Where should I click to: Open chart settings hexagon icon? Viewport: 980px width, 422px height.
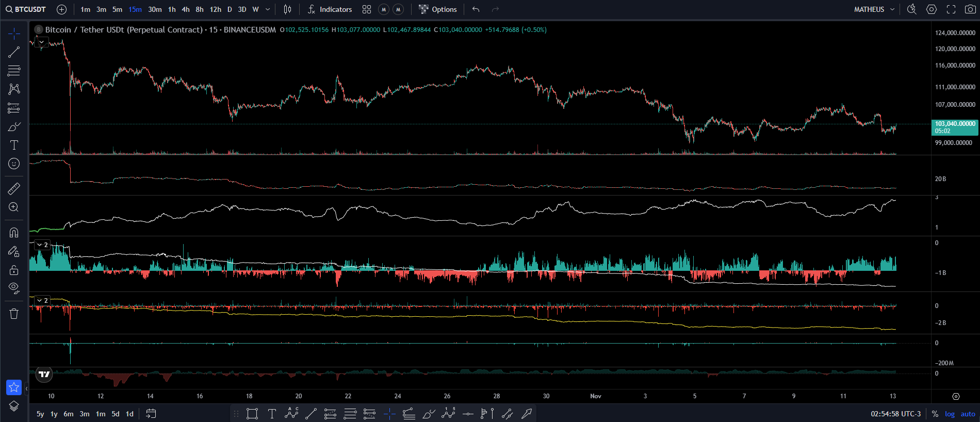click(x=932, y=9)
